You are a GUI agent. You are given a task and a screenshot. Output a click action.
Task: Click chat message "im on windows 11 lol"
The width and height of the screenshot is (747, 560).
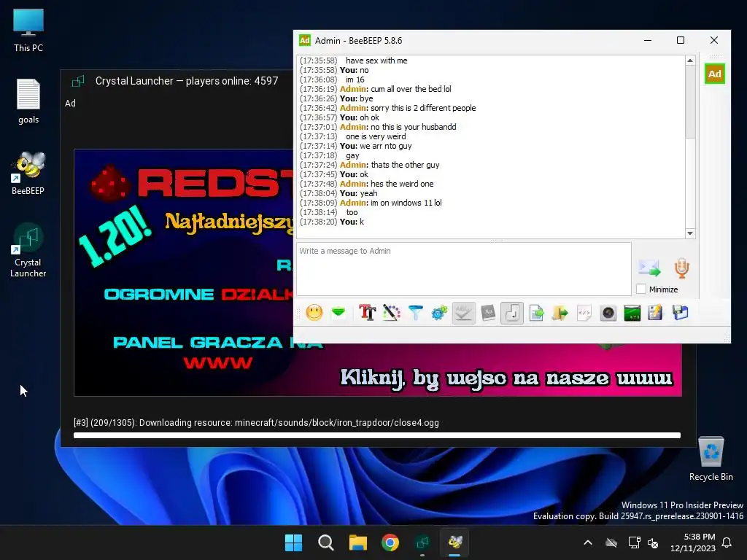[x=406, y=203]
